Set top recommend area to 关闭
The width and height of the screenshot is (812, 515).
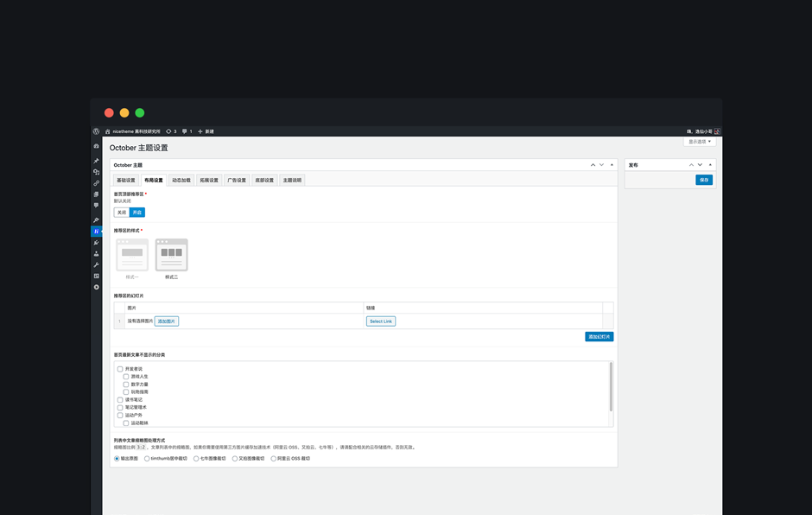122,213
